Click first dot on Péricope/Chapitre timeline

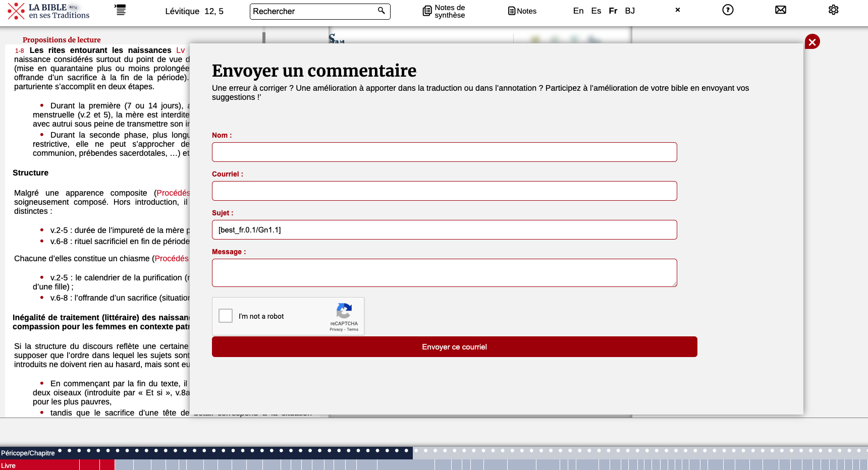[x=60, y=450]
